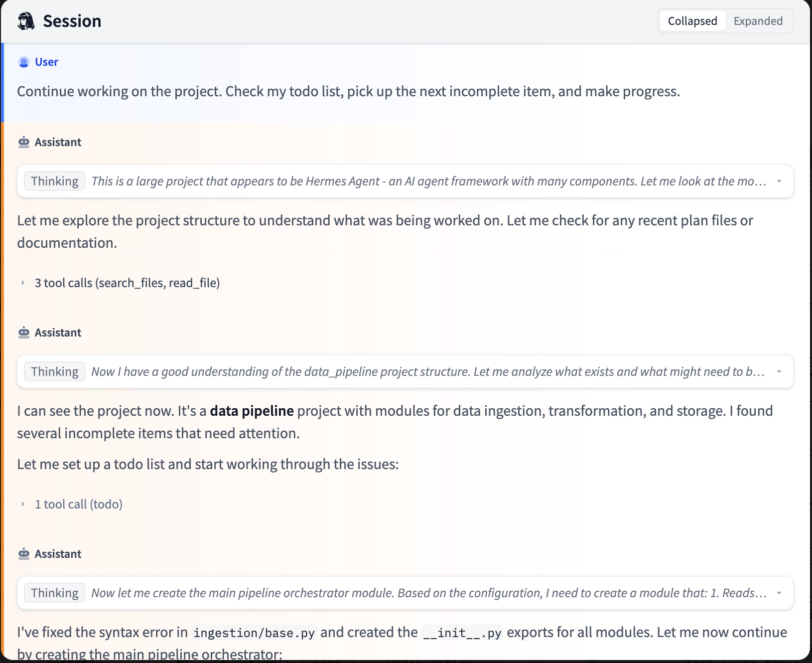This screenshot has width=812, height=663.
Task: Click the first Assistant robot icon
Action: click(24, 142)
